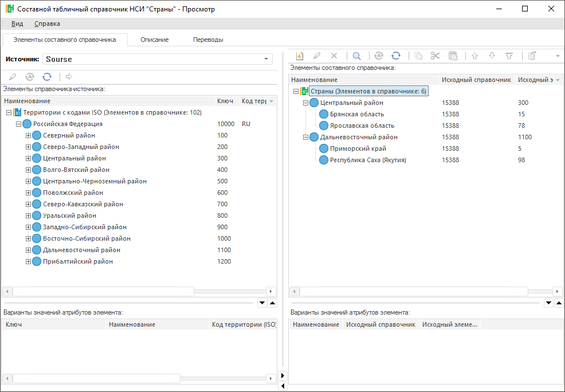Click the refresh icon in right panel toolbar
Viewport: 565px width, 392px height.
coord(396,56)
